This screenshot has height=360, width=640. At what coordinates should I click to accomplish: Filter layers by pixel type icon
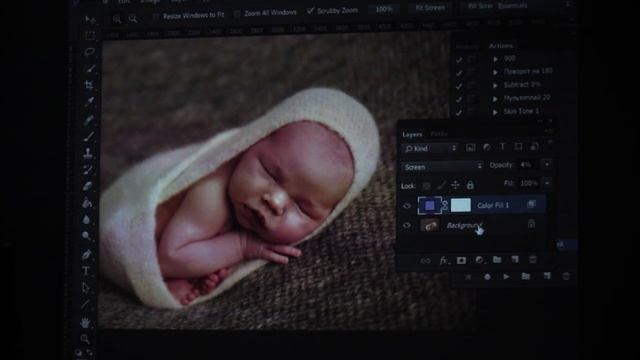(470, 148)
